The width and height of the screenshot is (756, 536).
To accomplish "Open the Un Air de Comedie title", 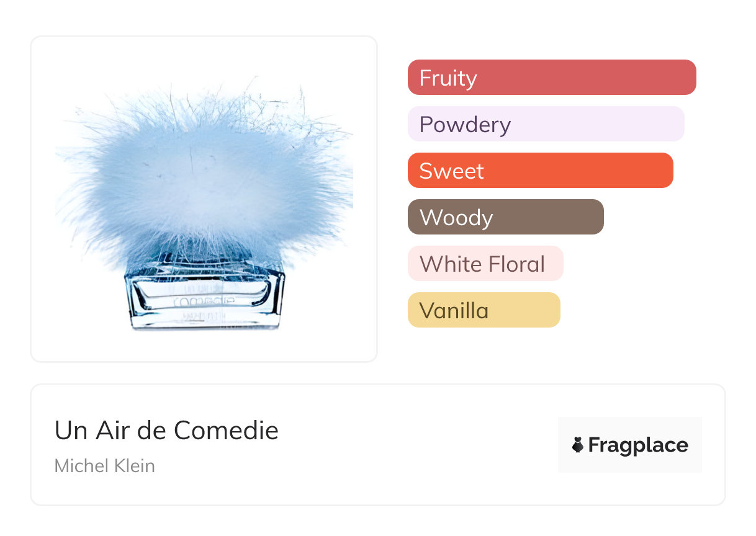I will click(x=166, y=430).
